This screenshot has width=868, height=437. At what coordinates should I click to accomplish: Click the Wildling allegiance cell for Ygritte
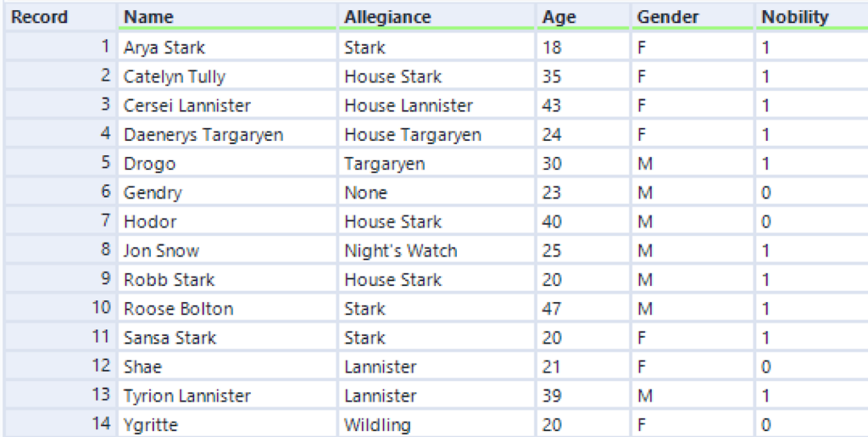tap(437, 424)
